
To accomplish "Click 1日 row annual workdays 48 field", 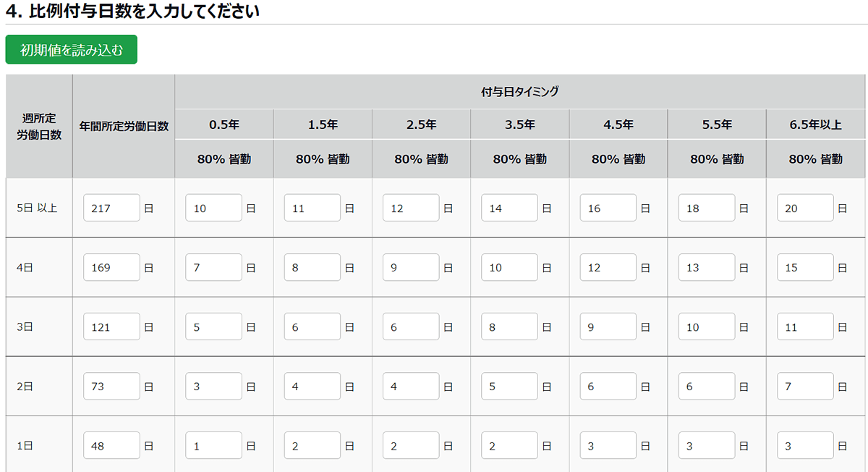I will point(111,445).
